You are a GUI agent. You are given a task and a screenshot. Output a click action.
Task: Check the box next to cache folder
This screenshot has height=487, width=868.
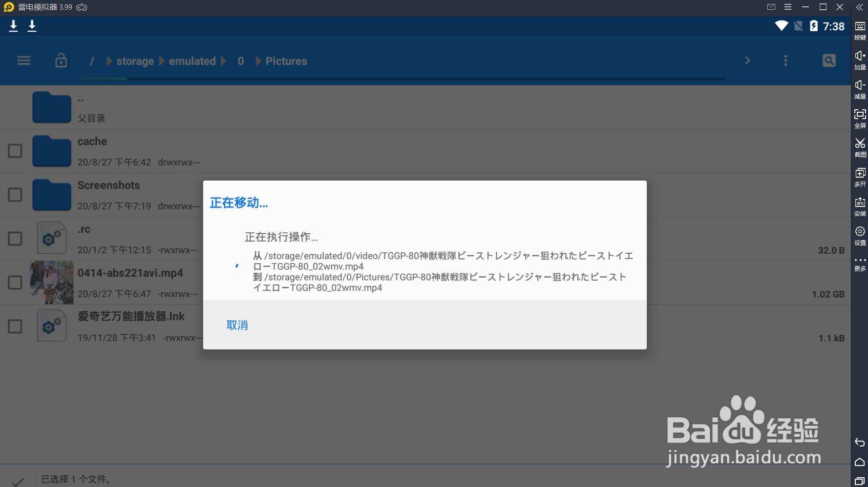[15, 151]
